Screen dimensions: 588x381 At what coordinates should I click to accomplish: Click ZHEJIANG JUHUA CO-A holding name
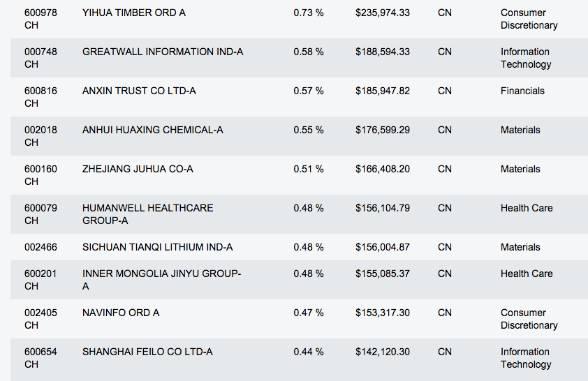coord(138,169)
